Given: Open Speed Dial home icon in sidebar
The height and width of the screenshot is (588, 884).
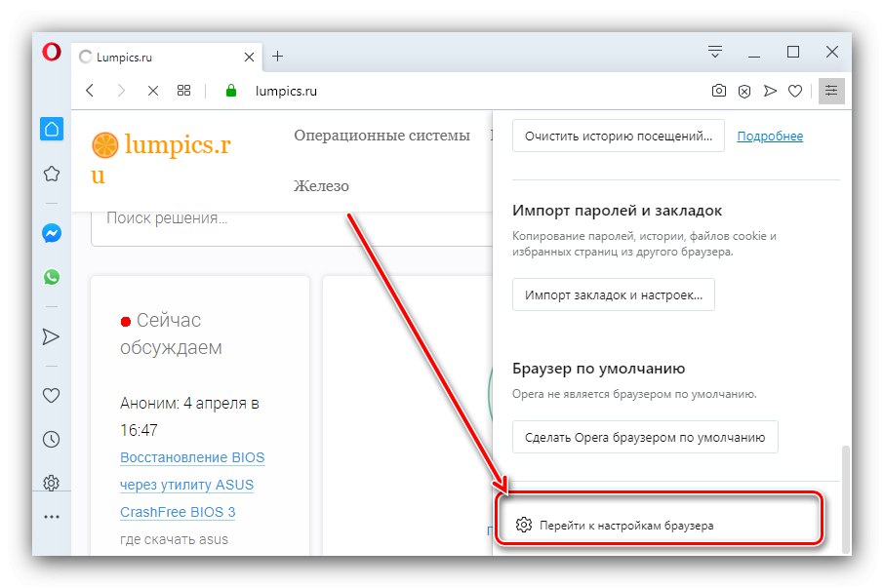Looking at the screenshot, I should pos(52,129).
